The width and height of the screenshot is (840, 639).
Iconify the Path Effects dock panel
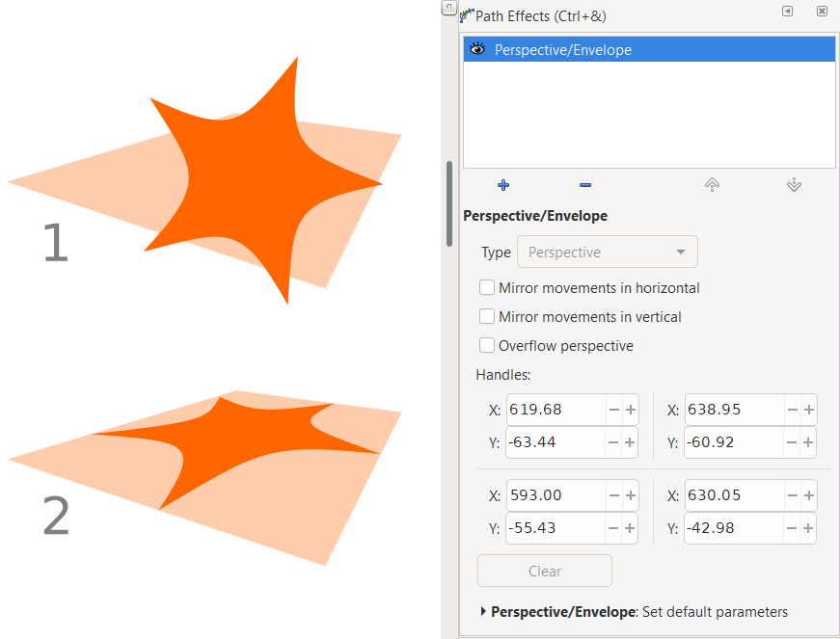pyautogui.click(x=787, y=12)
